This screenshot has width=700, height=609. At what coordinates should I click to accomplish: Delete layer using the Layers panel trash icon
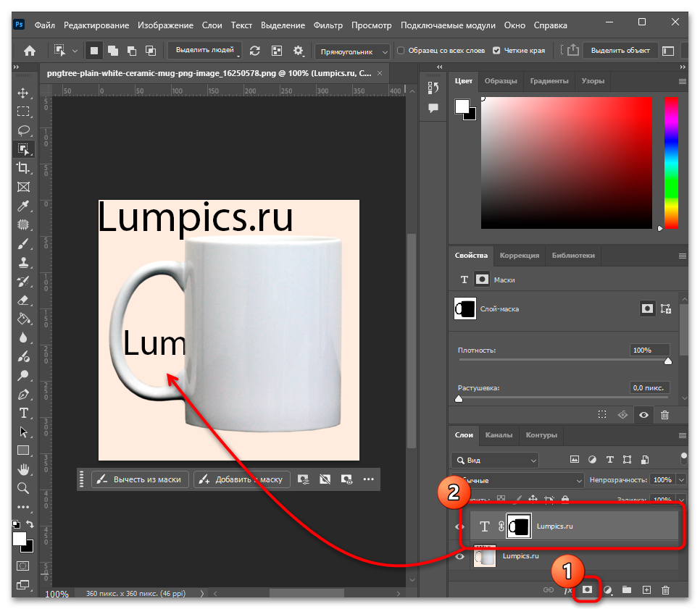tap(665, 590)
